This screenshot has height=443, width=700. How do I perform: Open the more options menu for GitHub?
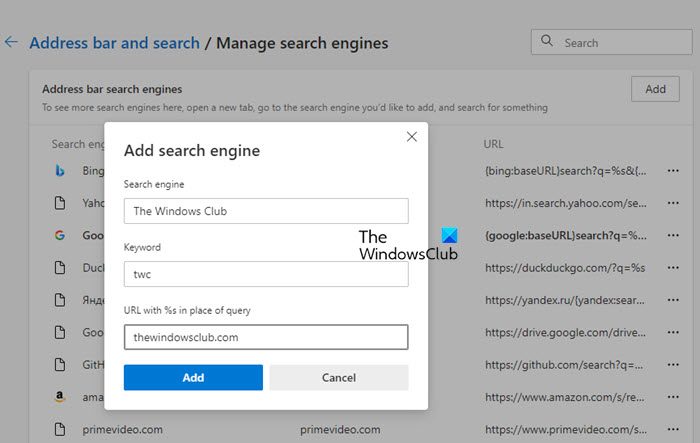pos(673,365)
